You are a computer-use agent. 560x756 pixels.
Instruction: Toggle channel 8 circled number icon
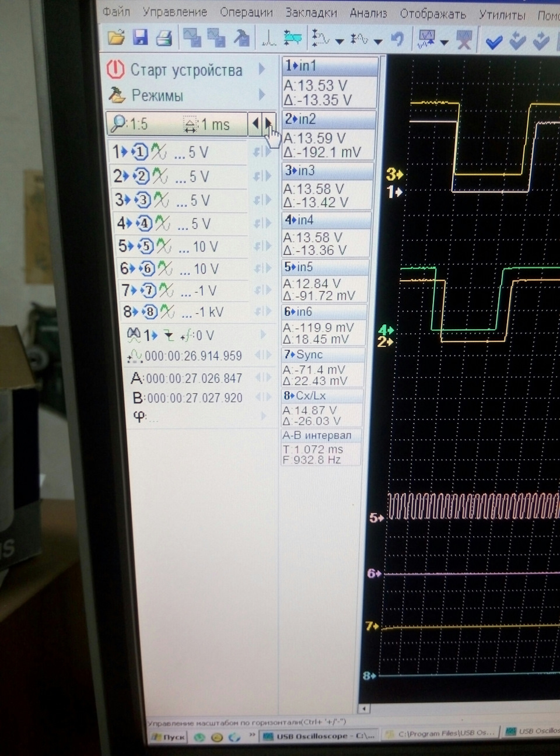tap(150, 312)
